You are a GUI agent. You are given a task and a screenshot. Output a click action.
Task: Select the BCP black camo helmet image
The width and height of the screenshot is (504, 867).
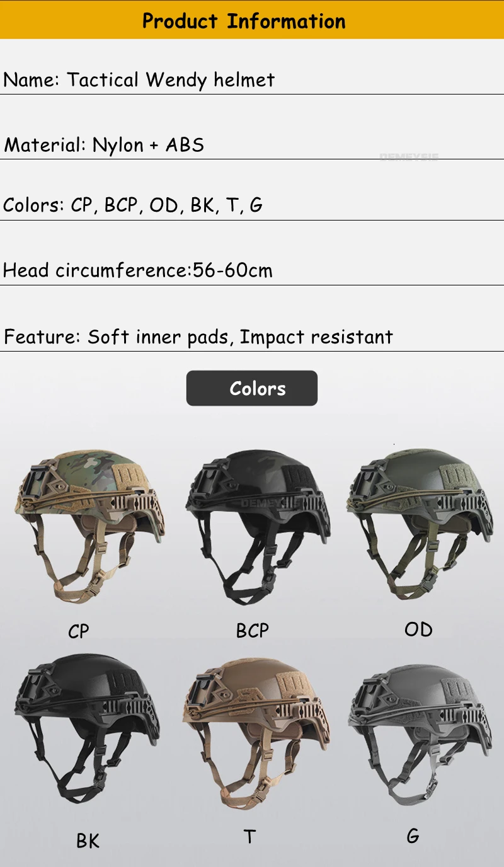(258, 525)
